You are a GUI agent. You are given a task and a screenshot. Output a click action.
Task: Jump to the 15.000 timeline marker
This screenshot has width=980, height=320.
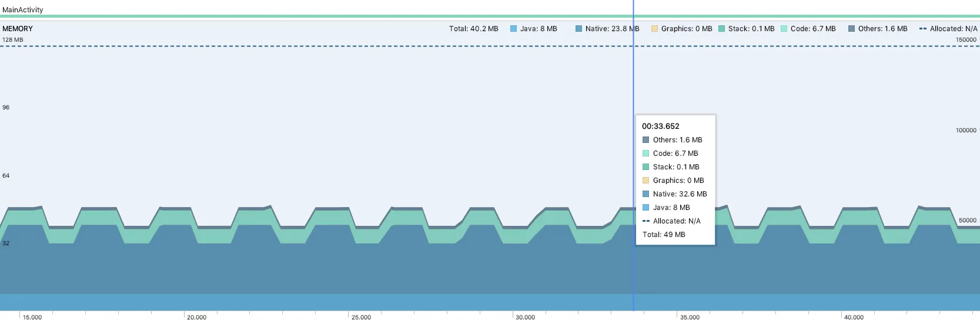tap(32, 317)
